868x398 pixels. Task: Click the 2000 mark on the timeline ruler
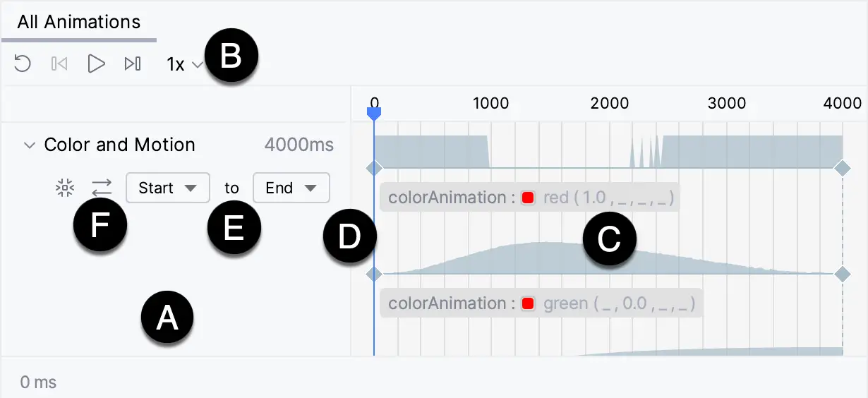(610, 103)
